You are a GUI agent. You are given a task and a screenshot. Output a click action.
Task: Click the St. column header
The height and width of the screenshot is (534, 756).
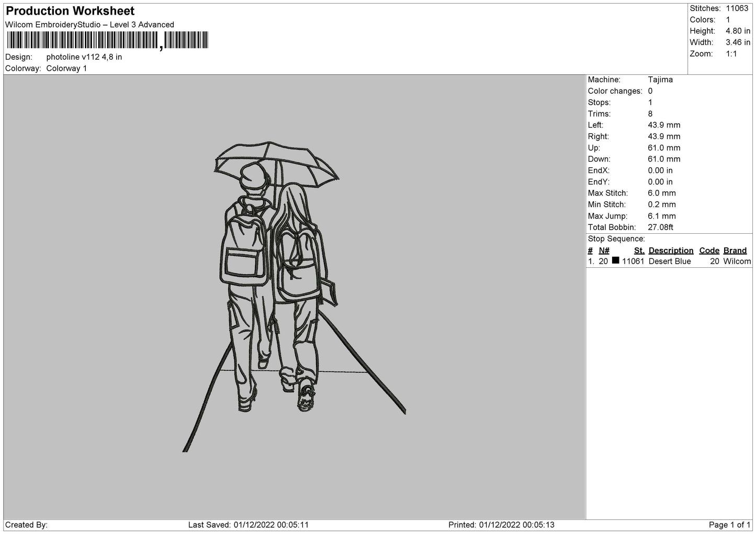pos(639,251)
